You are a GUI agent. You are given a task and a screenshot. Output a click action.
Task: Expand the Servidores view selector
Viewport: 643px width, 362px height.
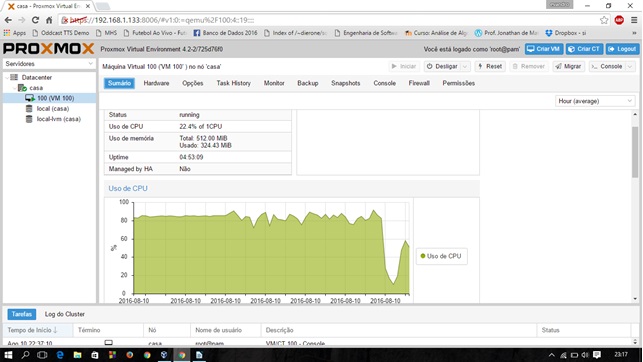49,64
